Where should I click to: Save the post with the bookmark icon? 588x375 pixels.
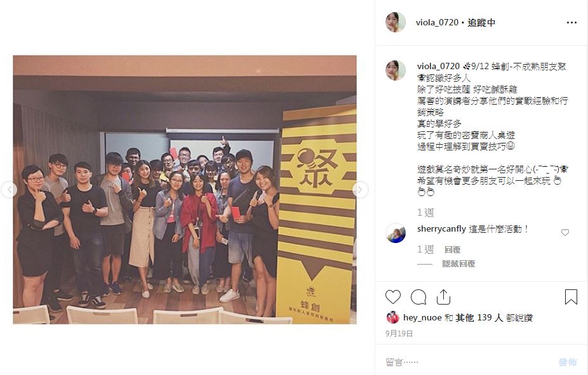pos(571,297)
